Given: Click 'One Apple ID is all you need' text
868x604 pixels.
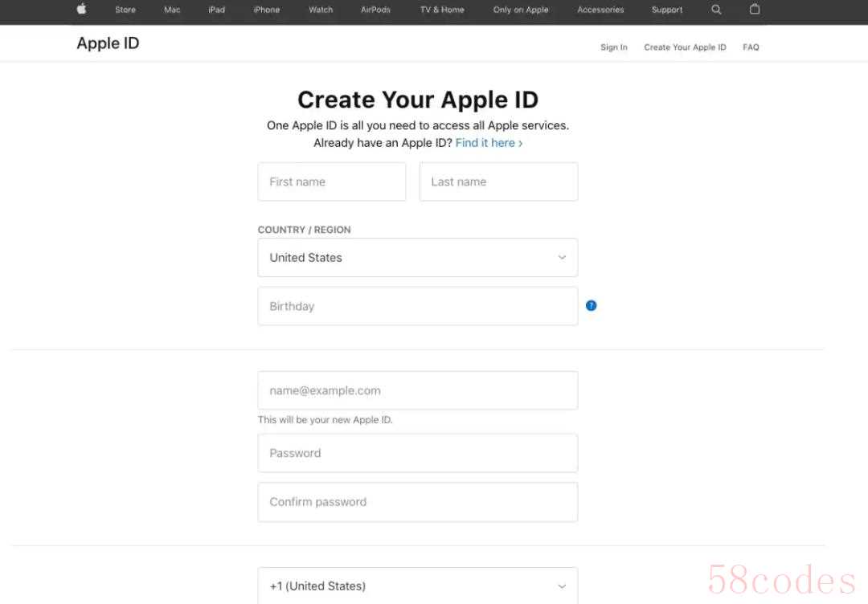Looking at the screenshot, I should [418, 125].
